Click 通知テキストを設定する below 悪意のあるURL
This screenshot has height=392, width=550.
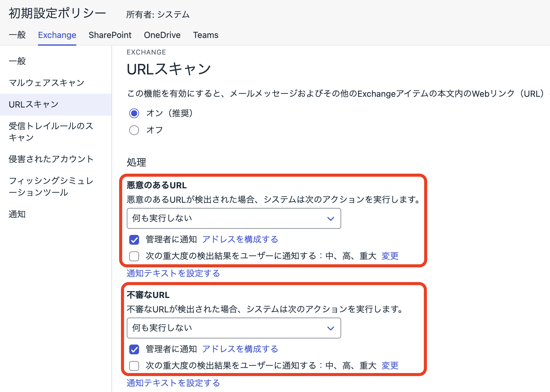(x=173, y=273)
